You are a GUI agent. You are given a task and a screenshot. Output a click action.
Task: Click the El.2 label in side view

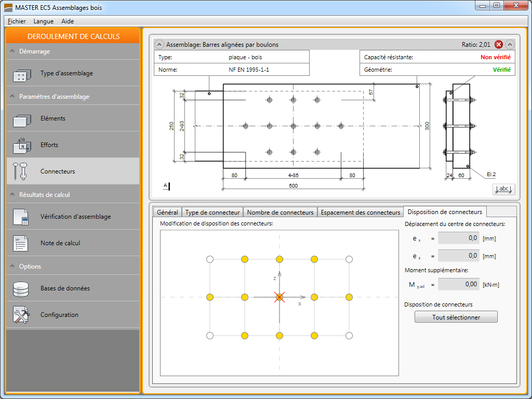(491, 175)
